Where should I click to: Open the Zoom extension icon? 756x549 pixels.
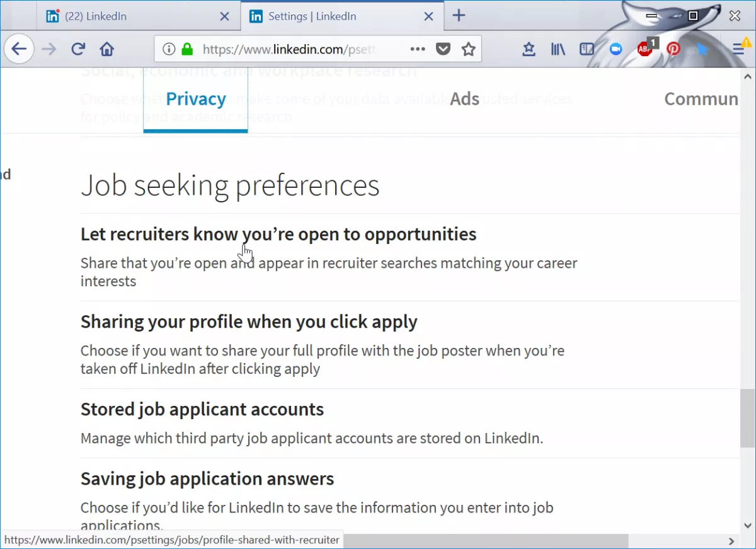[616, 49]
